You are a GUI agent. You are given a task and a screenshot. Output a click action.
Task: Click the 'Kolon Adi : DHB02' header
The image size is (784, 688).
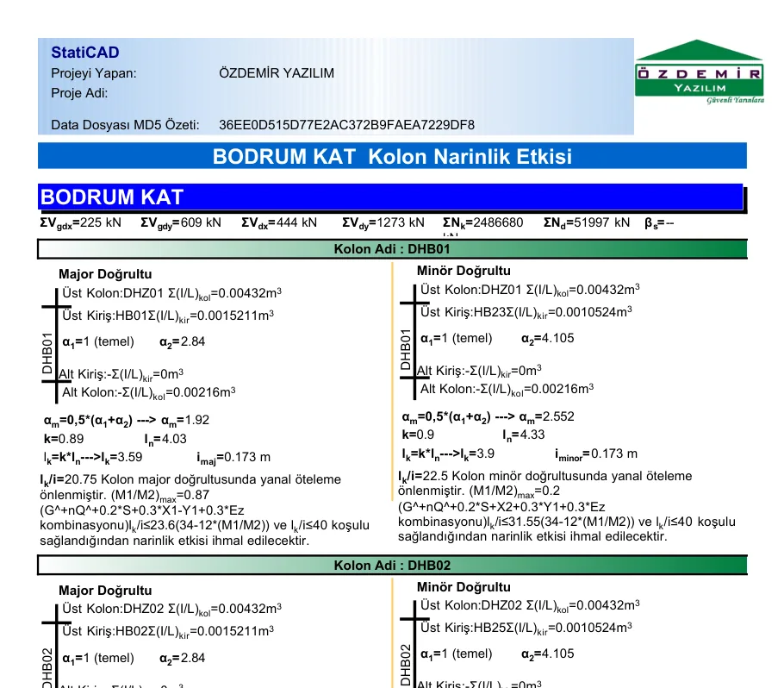click(392, 566)
